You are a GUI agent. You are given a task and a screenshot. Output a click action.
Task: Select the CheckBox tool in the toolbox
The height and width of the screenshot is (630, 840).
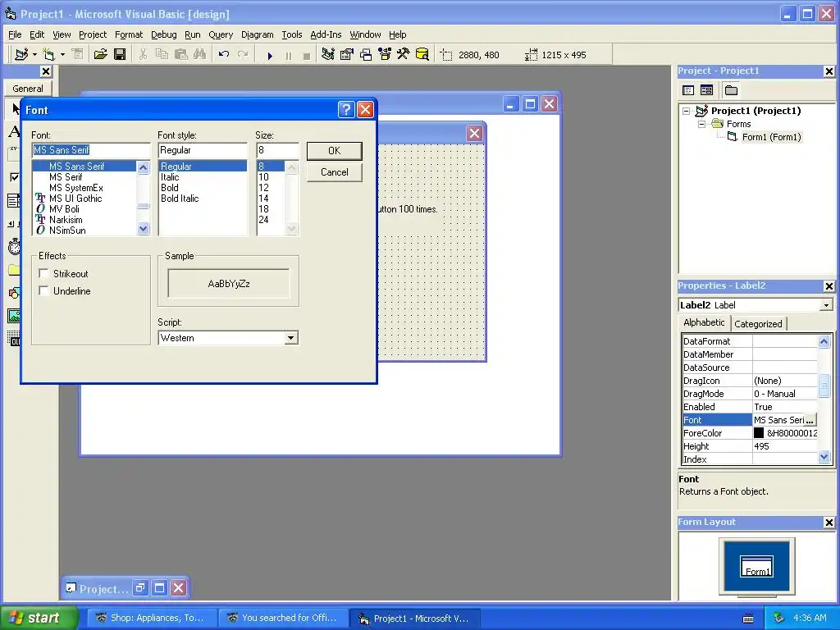pyautogui.click(x=14, y=177)
